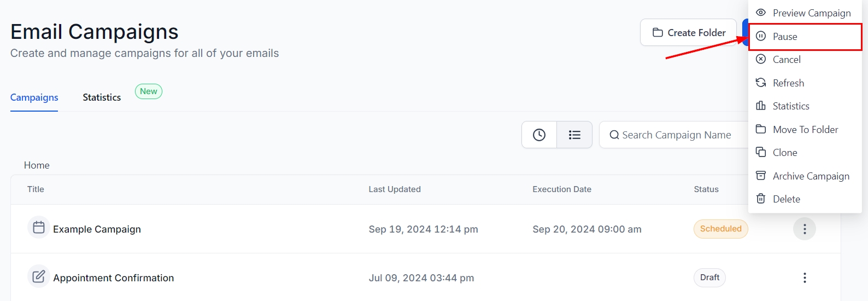The height and width of the screenshot is (301, 868).
Task: Click the edit icon beside Appointment Confirmation
Action: tap(39, 276)
